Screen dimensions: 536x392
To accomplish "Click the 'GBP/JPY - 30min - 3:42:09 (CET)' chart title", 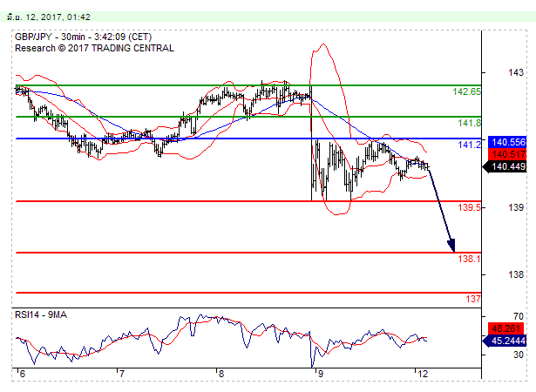I will [x=83, y=37].
